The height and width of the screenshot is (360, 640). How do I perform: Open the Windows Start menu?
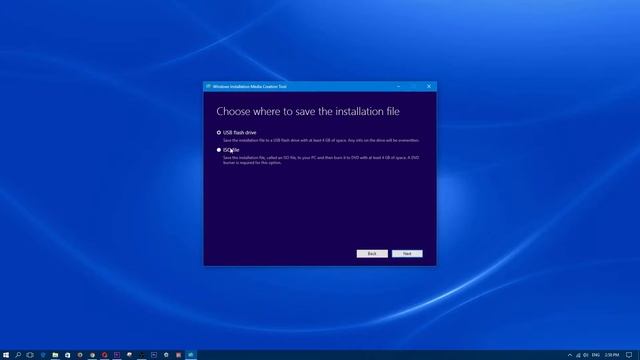coord(6,355)
